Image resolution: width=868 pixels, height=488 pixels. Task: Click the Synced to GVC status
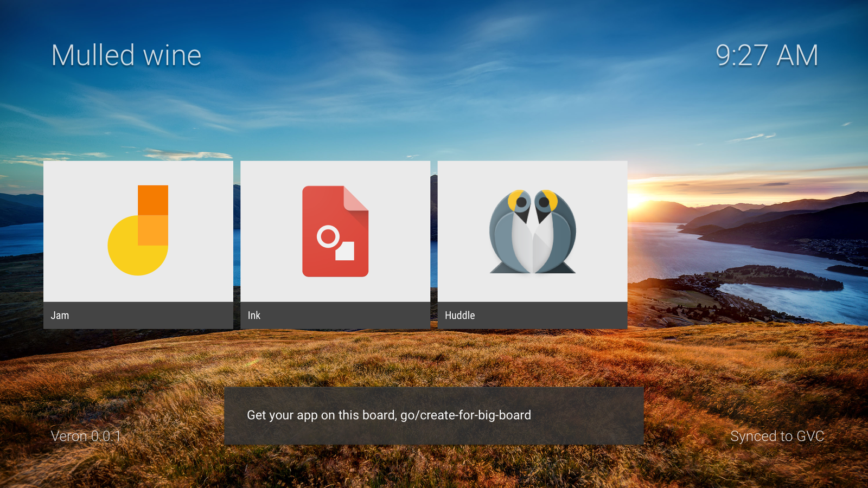pyautogui.click(x=777, y=436)
